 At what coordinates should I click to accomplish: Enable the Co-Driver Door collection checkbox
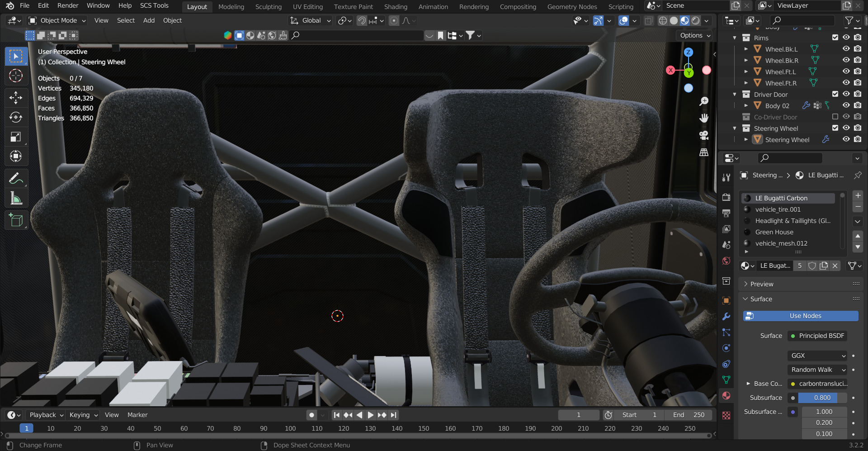tap(835, 117)
